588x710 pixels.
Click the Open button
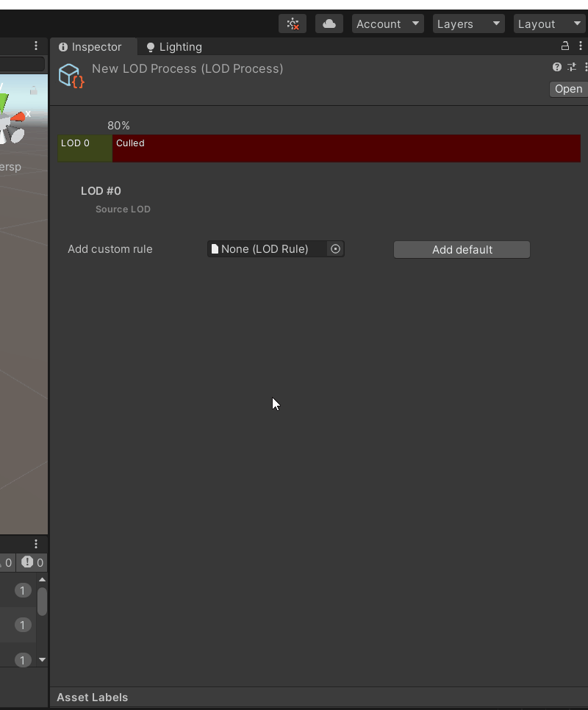point(568,89)
